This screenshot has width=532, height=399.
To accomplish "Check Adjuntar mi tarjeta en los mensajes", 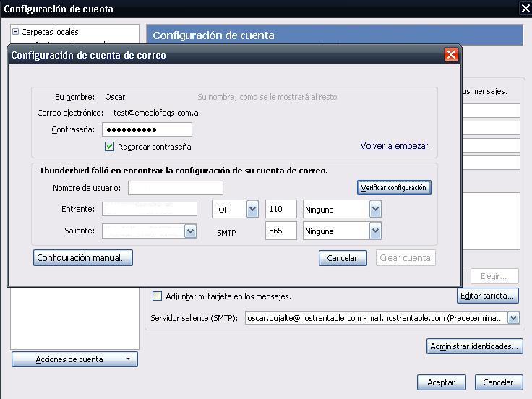I will pos(157,296).
